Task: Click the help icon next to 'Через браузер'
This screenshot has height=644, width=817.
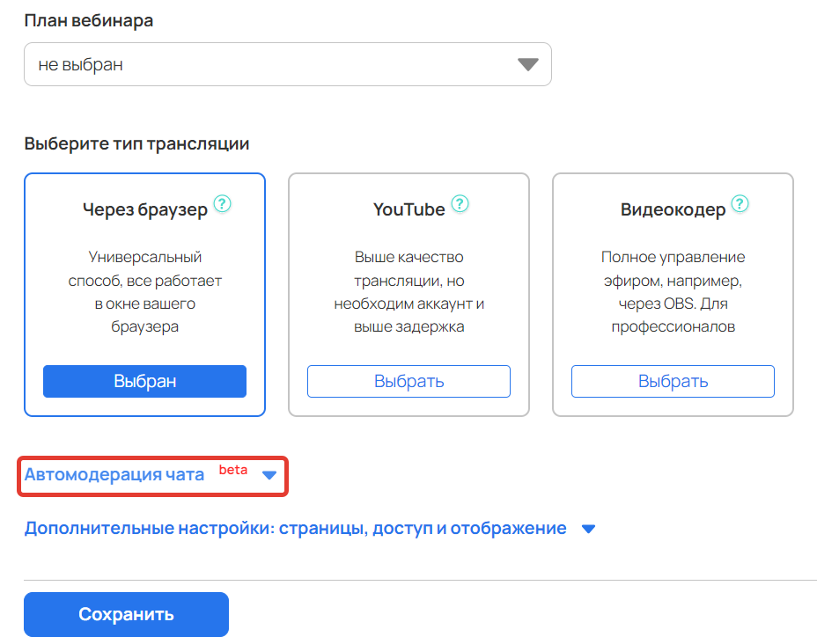Action: pyautogui.click(x=223, y=203)
